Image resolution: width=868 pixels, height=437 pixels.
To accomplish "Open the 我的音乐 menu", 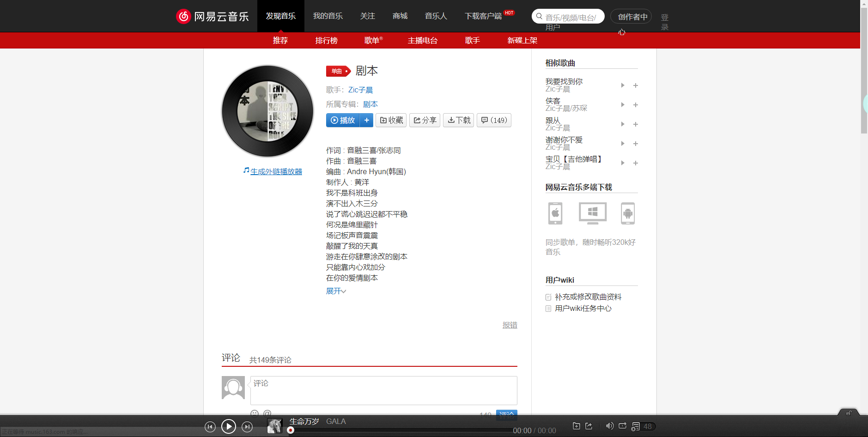I will pos(328,16).
